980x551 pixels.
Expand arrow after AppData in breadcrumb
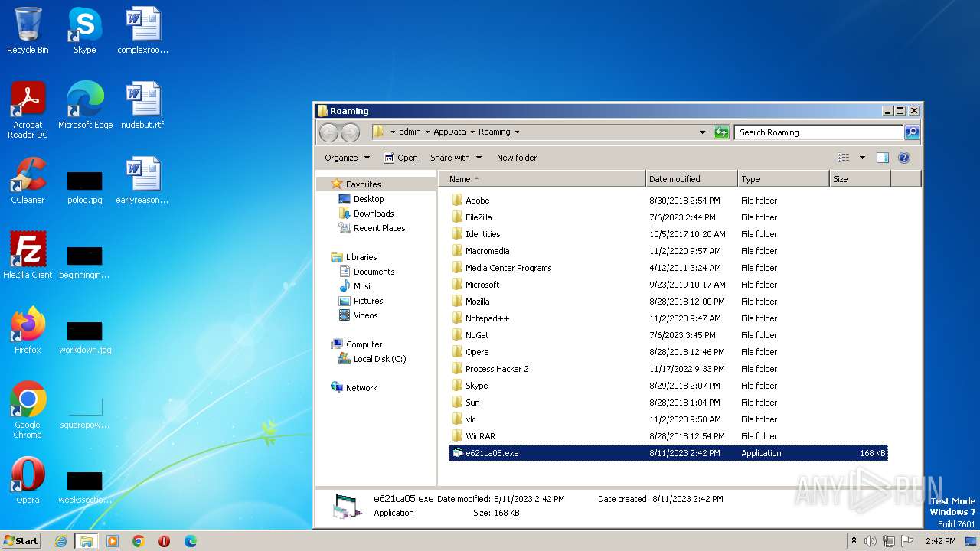click(472, 132)
